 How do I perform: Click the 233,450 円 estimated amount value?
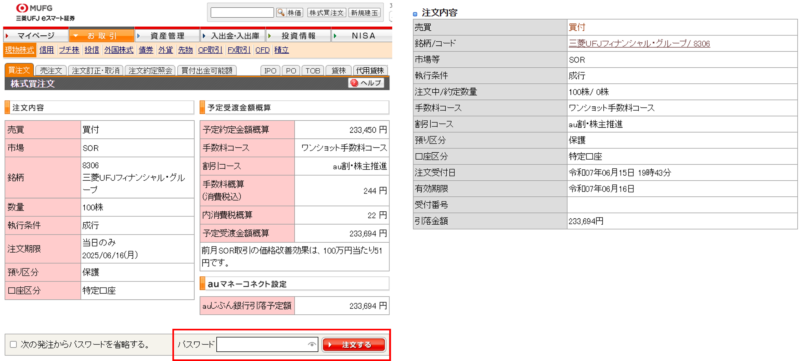(368, 130)
